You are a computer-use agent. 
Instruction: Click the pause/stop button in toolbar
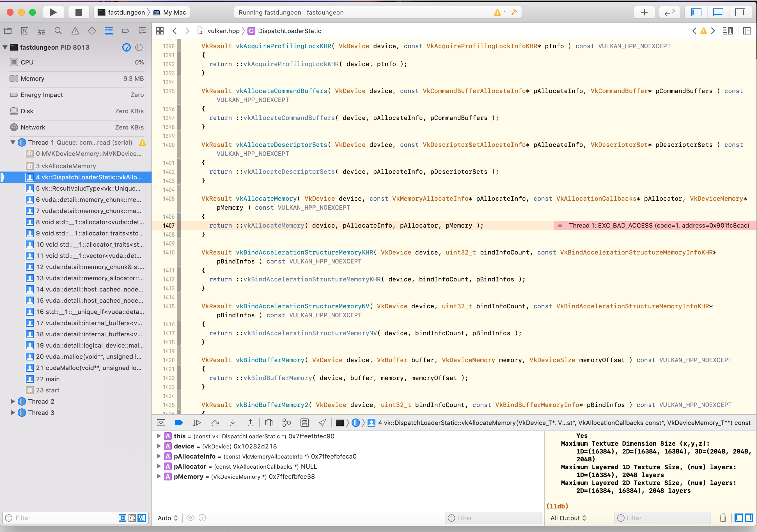pyautogui.click(x=79, y=12)
